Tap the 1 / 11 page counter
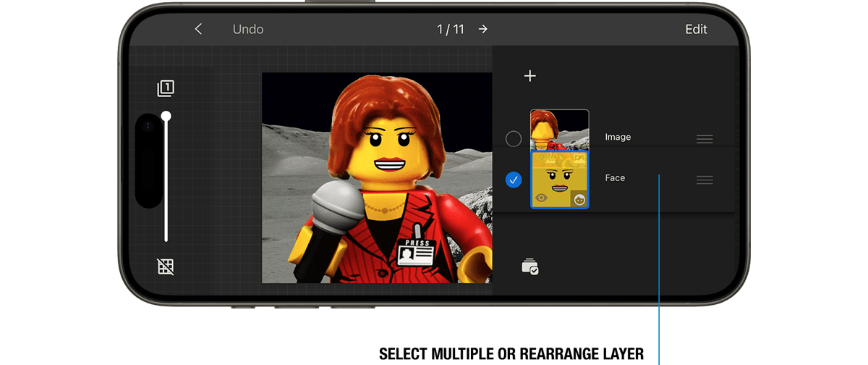 pos(451,30)
